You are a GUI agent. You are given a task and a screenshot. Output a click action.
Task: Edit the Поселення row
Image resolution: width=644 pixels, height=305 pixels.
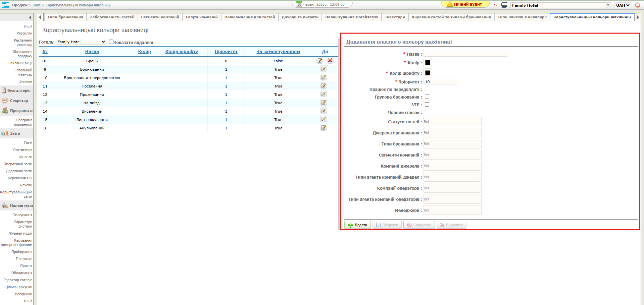[x=324, y=86]
